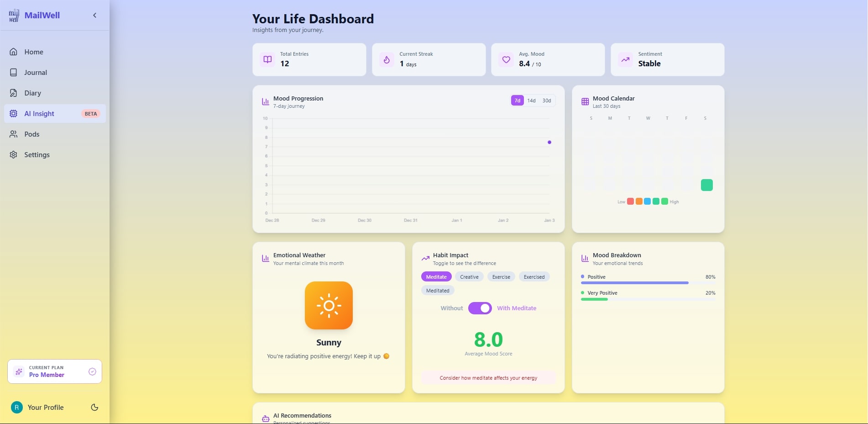Open the Home page icon
This screenshot has width=868, height=424.
click(x=14, y=52)
